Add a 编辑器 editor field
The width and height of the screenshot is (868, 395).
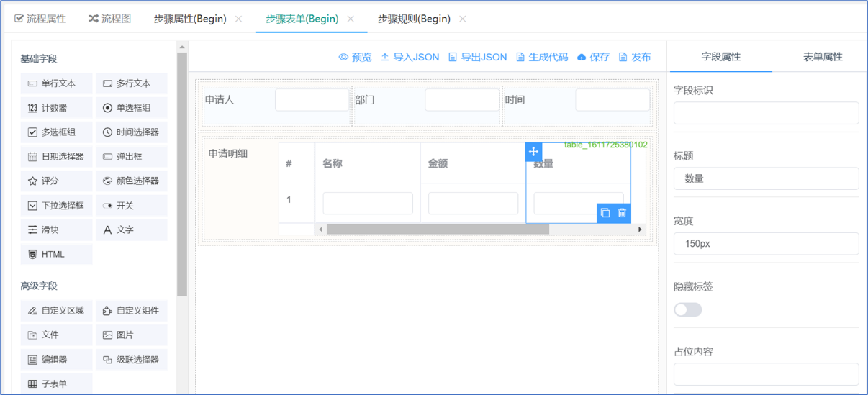[57, 360]
